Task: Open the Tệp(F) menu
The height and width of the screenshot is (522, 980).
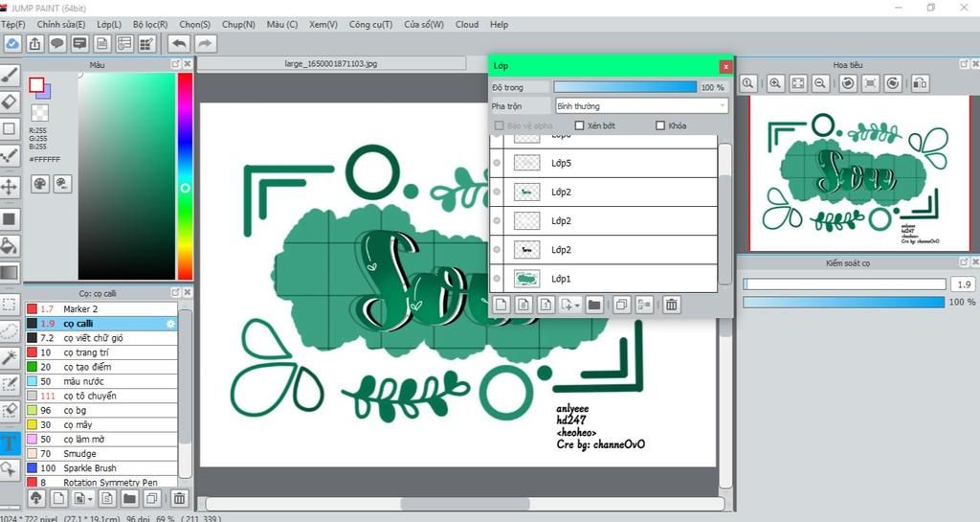Action: coord(13,24)
